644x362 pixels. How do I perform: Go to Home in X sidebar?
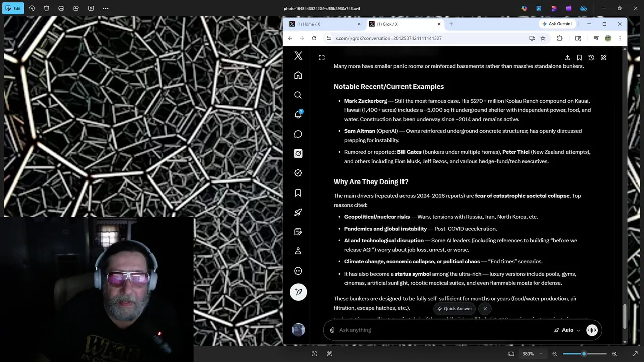coord(298,75)
